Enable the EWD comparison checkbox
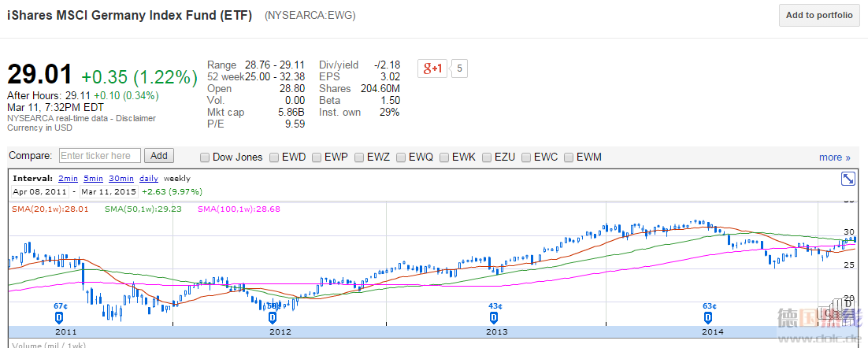 [x=274, y=157]
